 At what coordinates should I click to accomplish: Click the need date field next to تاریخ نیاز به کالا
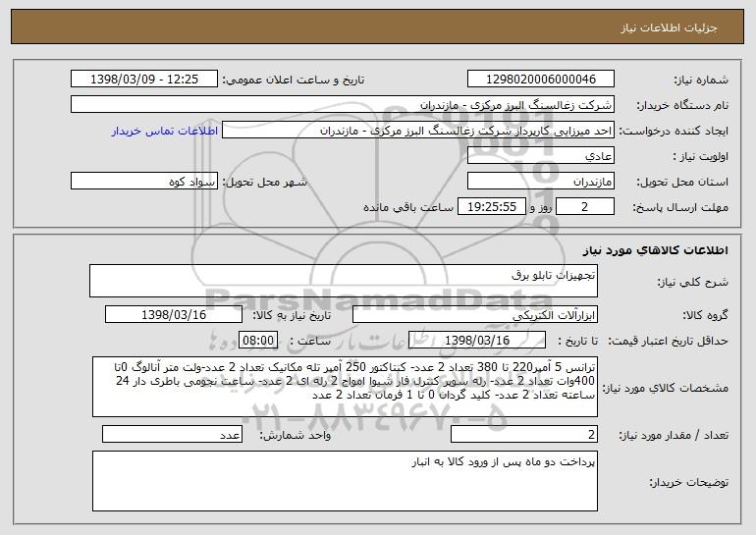174,315
